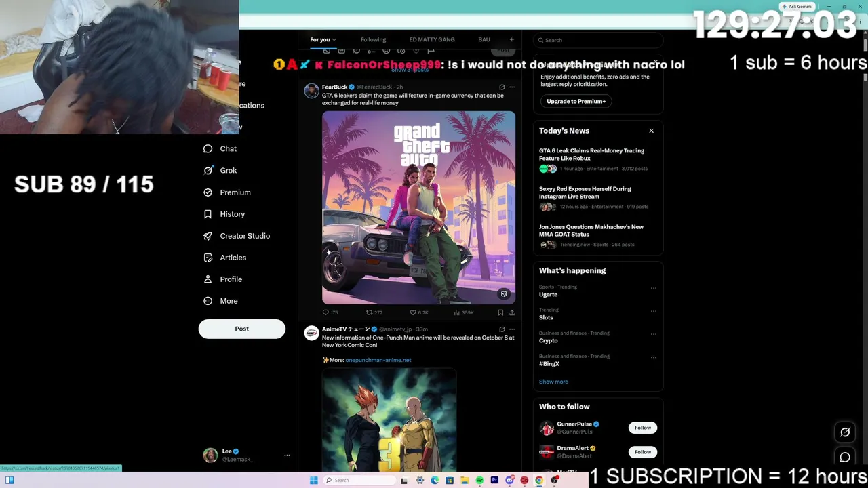This screenshot has width=868, height=488.
Task: Expand the For you feed dropdown
Action: (323, 40)
